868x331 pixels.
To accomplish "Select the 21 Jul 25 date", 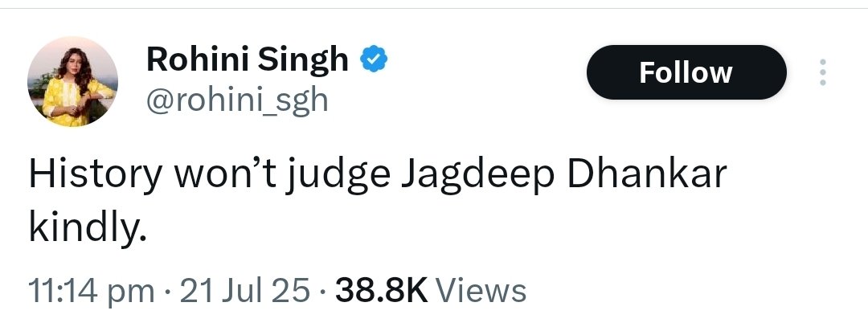I will pos(244,290).
